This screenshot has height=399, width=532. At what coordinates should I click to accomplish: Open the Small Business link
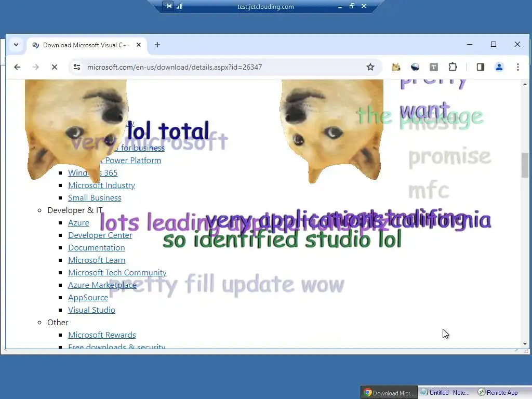click(95, 198)
